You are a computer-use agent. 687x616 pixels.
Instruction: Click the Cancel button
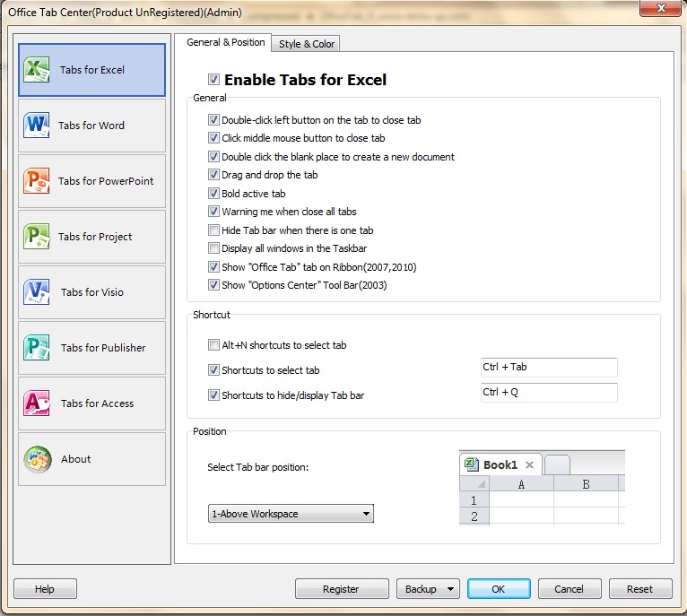[570, 589]
